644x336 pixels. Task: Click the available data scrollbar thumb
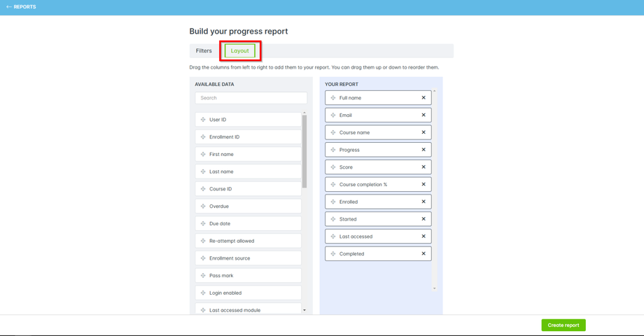304,150
